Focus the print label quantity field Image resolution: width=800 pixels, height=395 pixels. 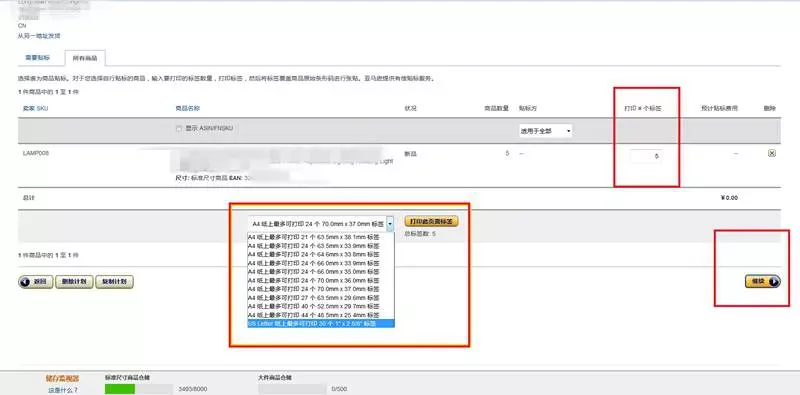pyautogui.click(x=645, y=157)
